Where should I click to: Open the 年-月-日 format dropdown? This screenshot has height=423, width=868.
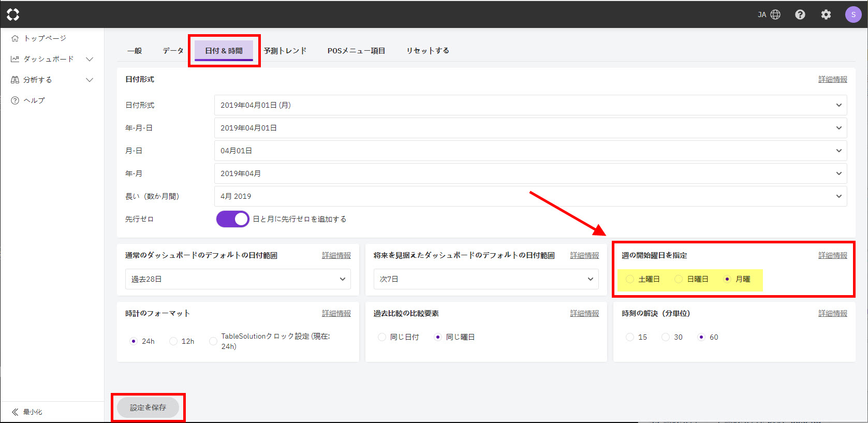coord(531,128)
